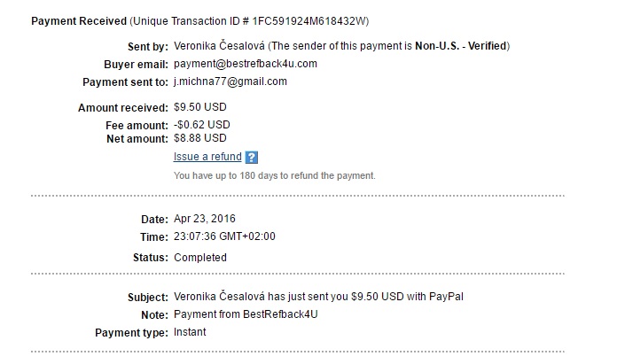Click the 180 days refund notice text

click(275, 175)
